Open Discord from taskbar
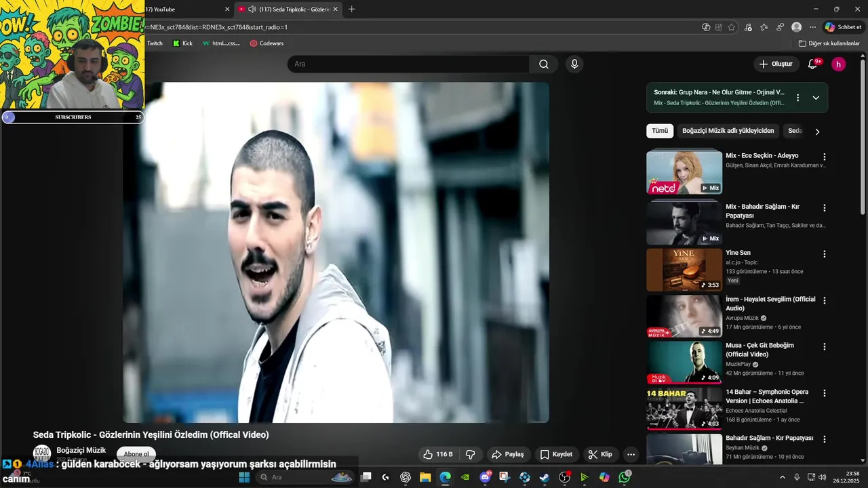Screen dimensions: 868x488 click(485, 477)
